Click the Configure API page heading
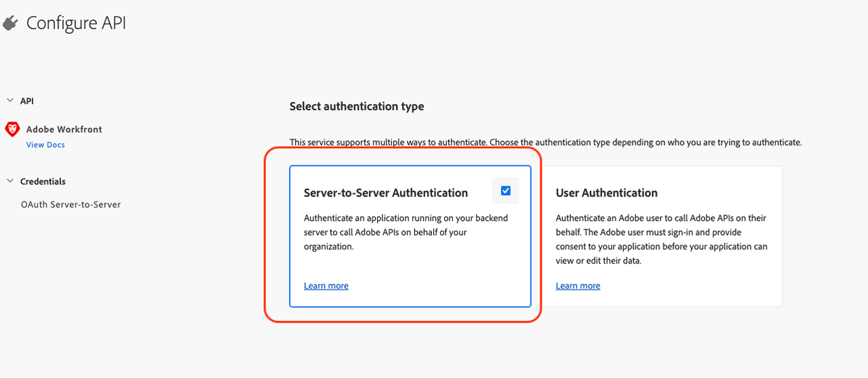Image resolution: width=868 pixels, height=378 pixels. coord(76,23)
